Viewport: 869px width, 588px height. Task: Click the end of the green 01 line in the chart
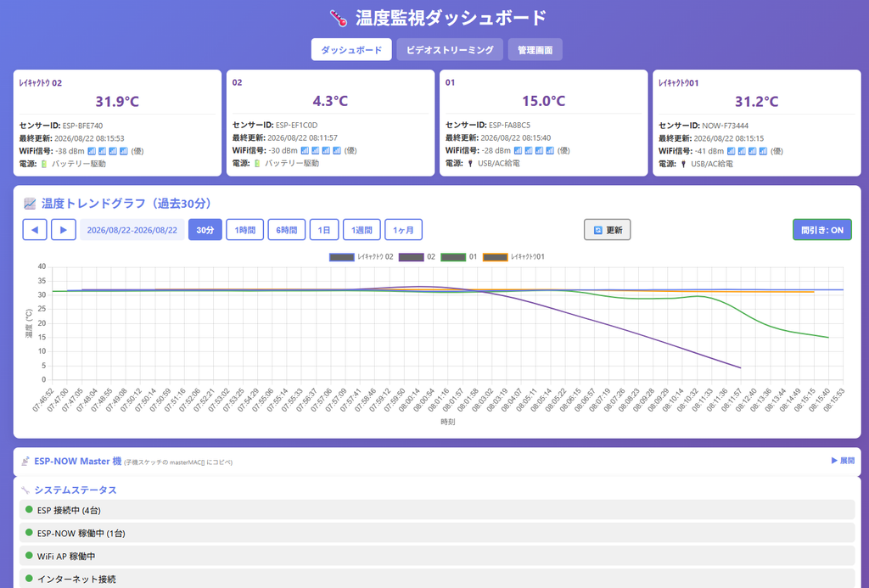[x=828, y=337]
